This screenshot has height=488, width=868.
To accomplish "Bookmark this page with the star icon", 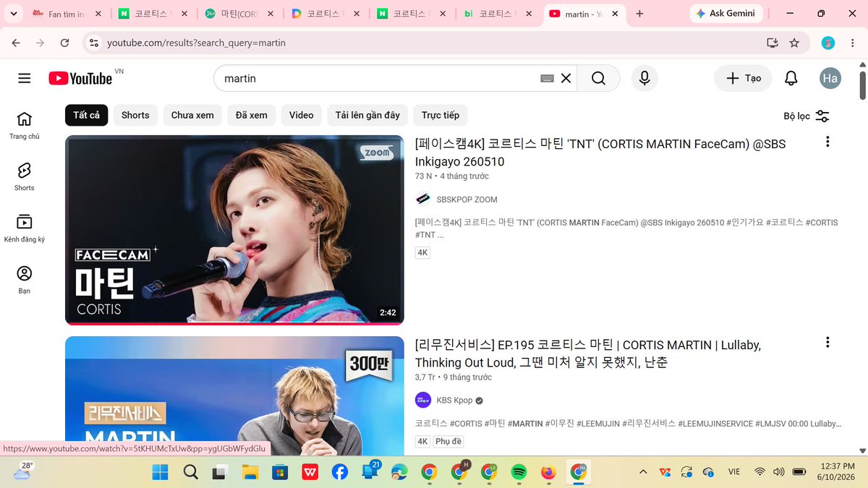I will 794,43.
